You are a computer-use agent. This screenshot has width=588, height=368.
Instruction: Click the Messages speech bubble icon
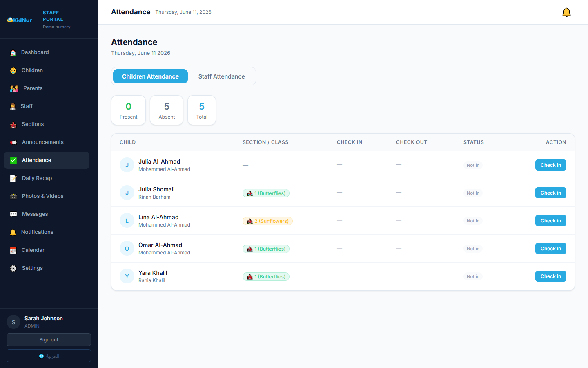pos(13,214)
